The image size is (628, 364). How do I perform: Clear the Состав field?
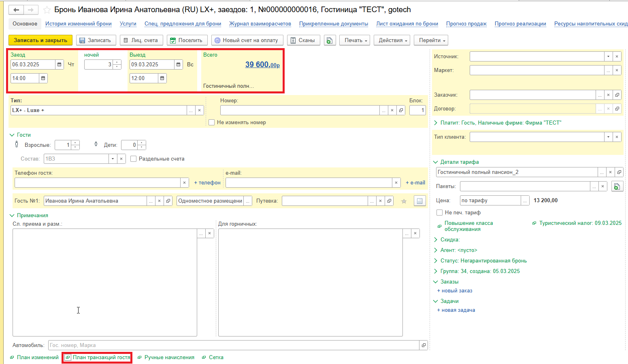pos(121,159)
